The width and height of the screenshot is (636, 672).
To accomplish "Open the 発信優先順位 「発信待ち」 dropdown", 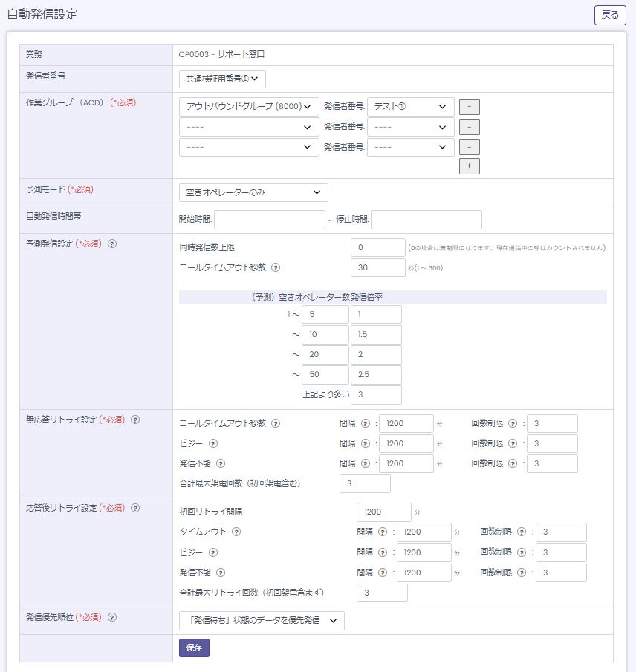I will tap(262, 620).
